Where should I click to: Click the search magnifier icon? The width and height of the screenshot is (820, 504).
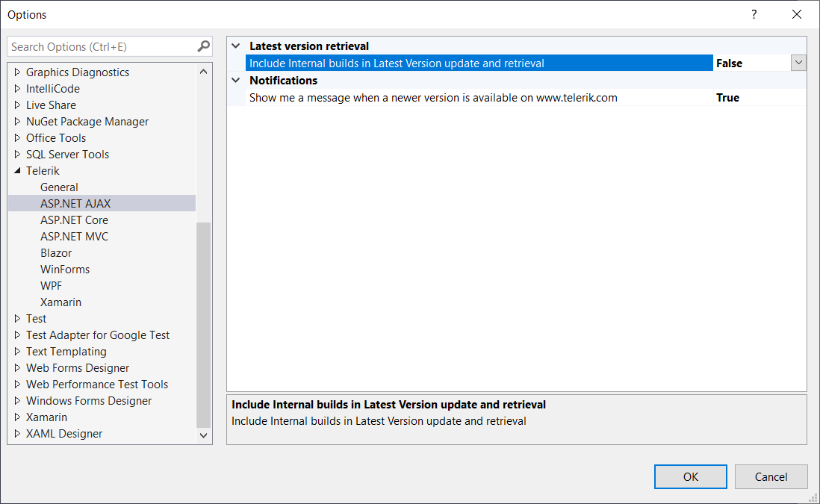click(203, 46)
